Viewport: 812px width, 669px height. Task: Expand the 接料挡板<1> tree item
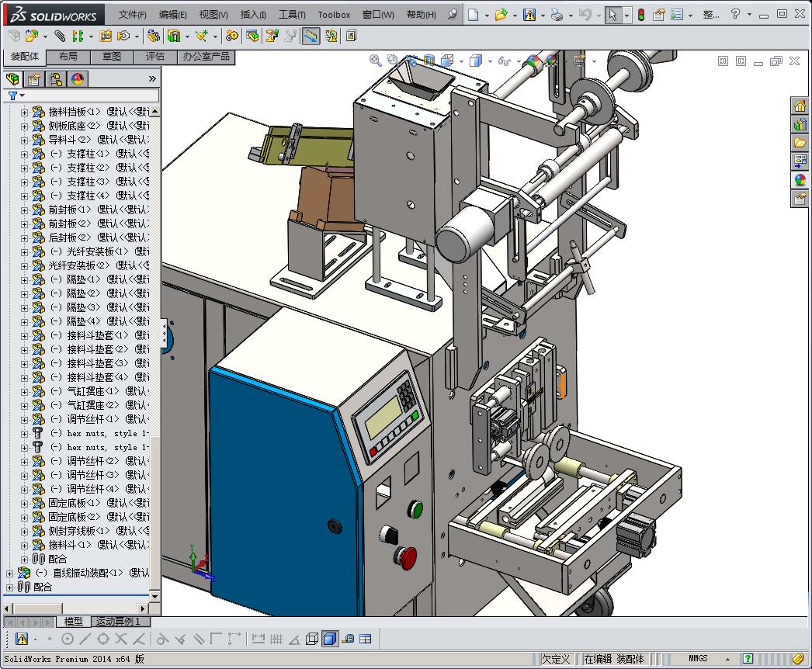pyautogui.click(x=24, y=112)
